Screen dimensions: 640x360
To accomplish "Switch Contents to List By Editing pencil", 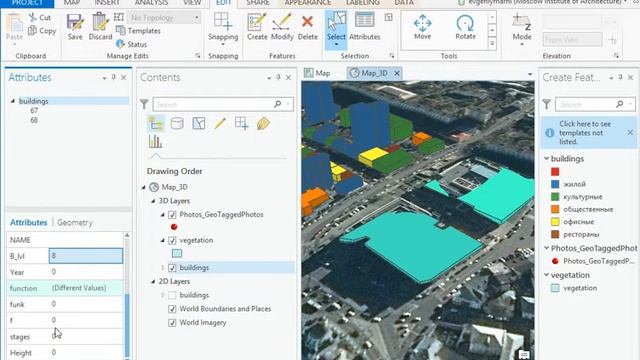I will click(220, 124).
